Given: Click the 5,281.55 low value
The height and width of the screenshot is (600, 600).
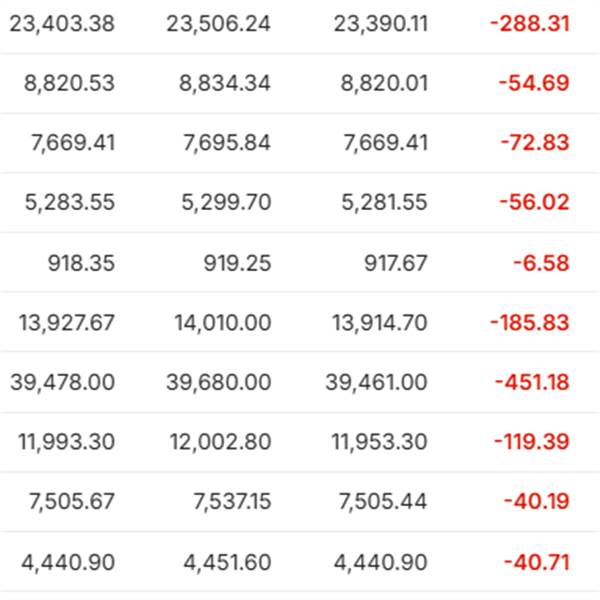Looking at the screenshot, I should 384,202.
